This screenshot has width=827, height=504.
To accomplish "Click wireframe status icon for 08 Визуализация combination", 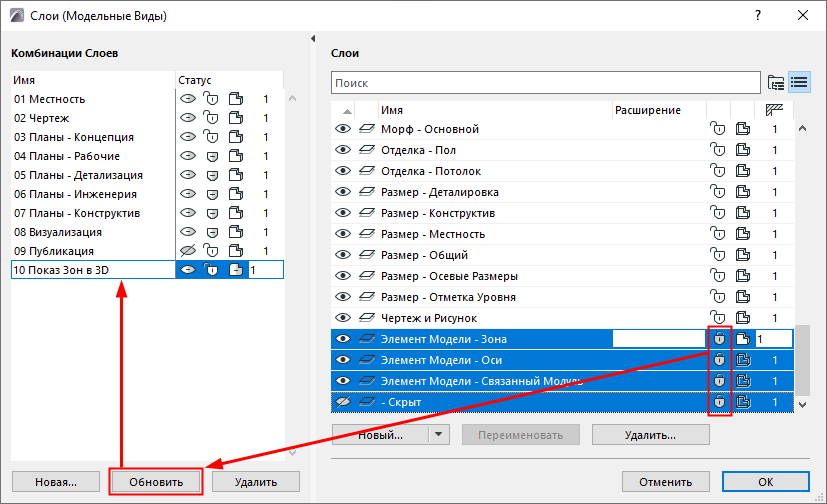I will [x=236, y=232].
